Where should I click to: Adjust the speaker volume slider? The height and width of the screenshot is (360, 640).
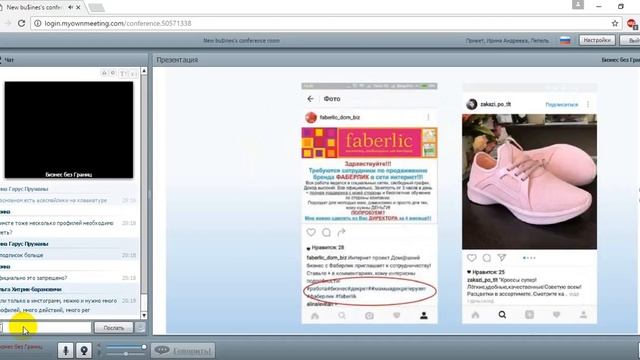[126, 347]
